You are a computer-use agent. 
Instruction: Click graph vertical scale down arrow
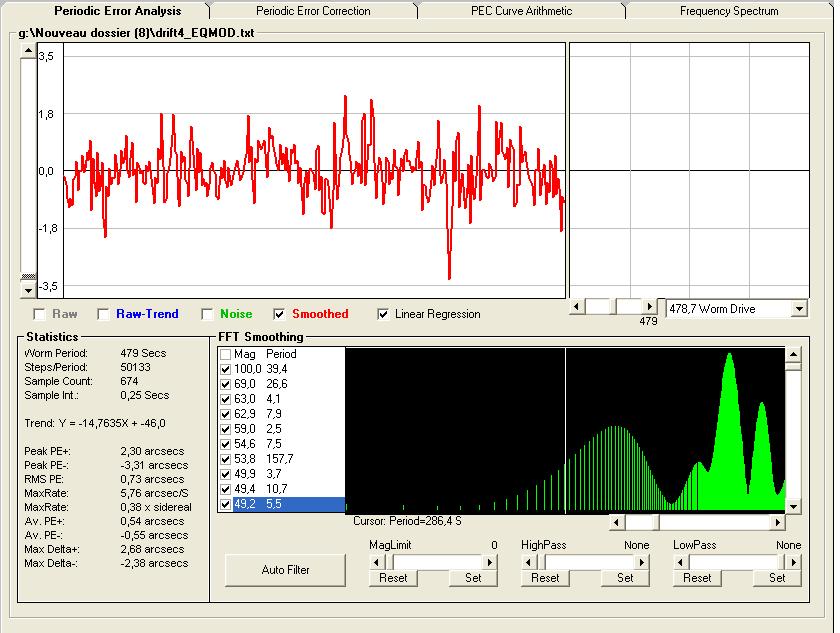tap(28, 291)
